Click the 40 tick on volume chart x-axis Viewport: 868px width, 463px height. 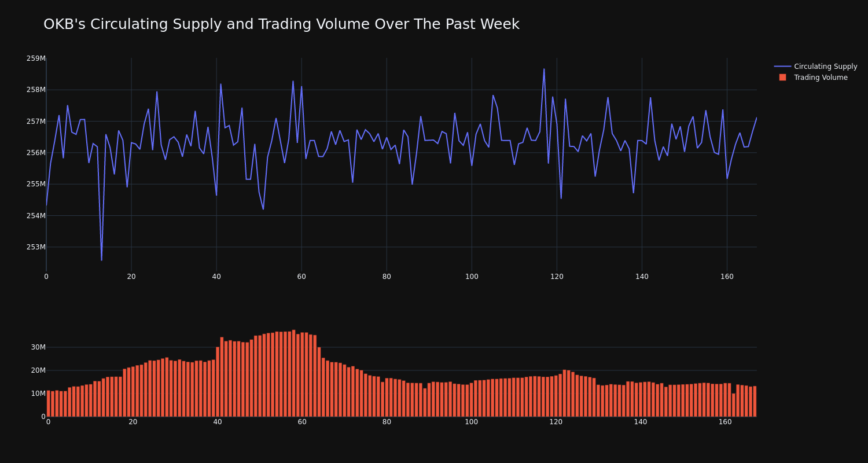218,422
